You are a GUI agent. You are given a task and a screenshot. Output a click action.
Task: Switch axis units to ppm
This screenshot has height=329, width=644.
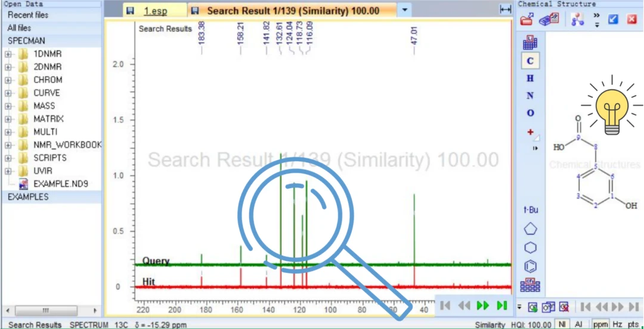click(600, 324)
